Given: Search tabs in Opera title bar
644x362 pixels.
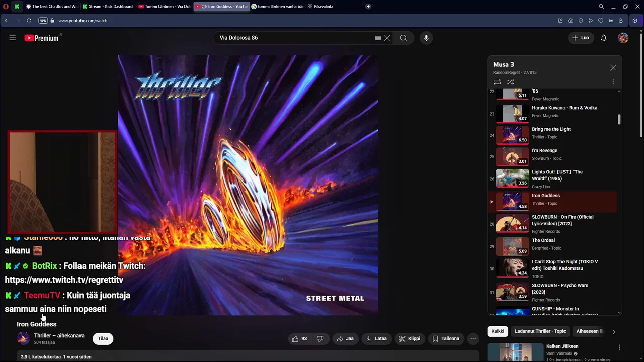Looking at the screenshot, I should coord(601,7).
